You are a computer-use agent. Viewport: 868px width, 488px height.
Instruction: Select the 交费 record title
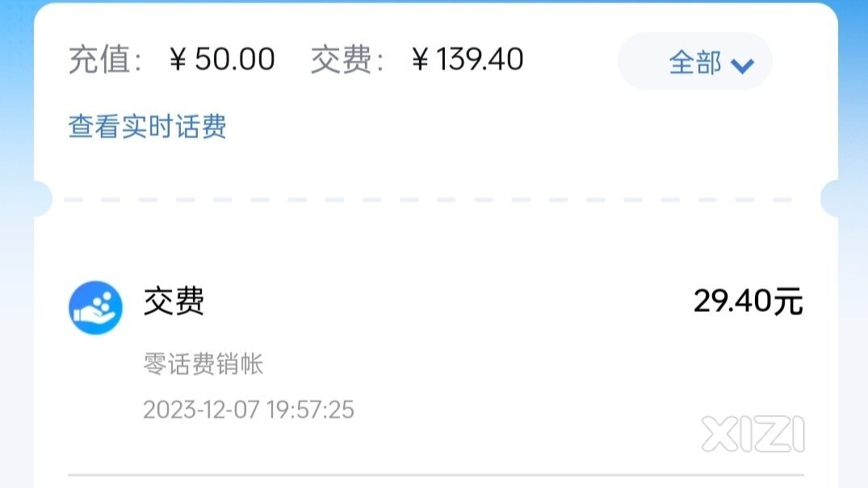point(174,302)
